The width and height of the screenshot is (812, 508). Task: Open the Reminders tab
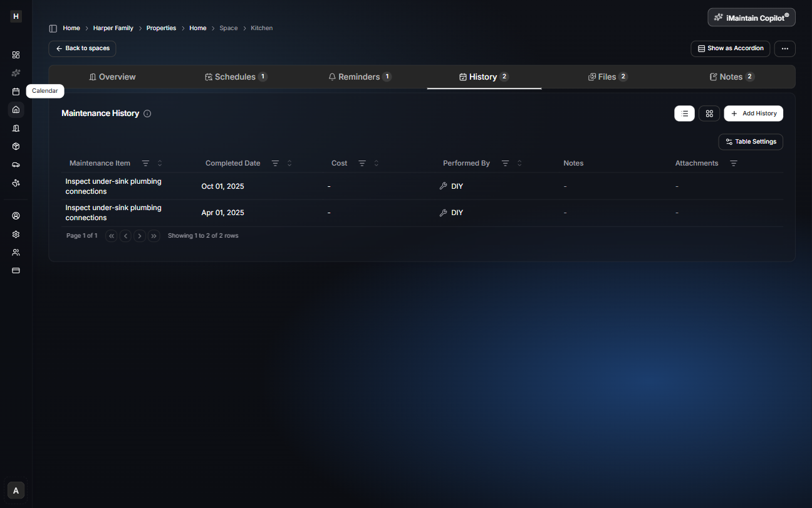[x=360, y=77]
